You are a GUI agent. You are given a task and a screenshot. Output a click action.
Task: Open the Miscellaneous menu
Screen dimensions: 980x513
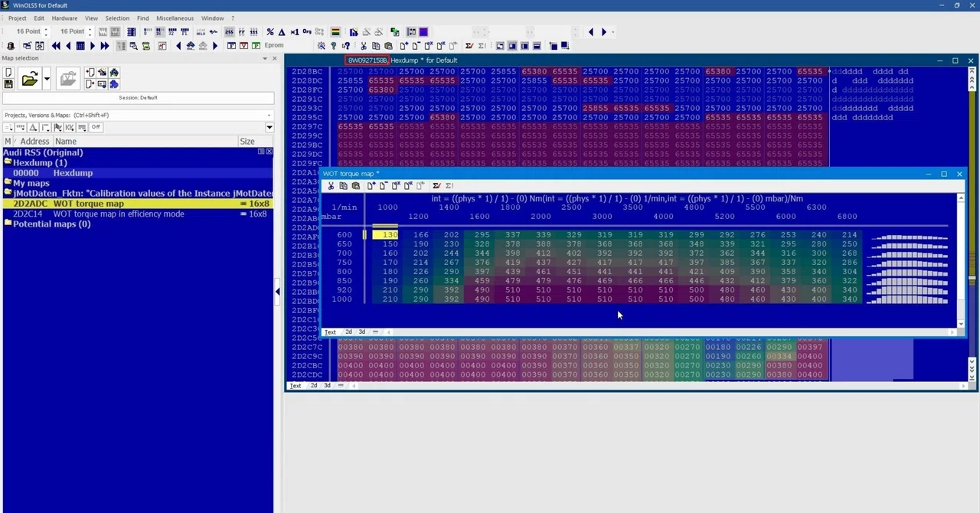(x=175, y=18)
